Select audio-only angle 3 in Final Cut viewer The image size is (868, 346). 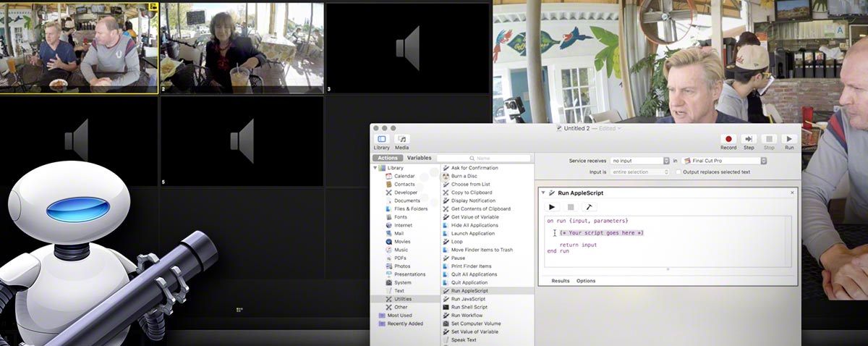(x=408, y=48)
